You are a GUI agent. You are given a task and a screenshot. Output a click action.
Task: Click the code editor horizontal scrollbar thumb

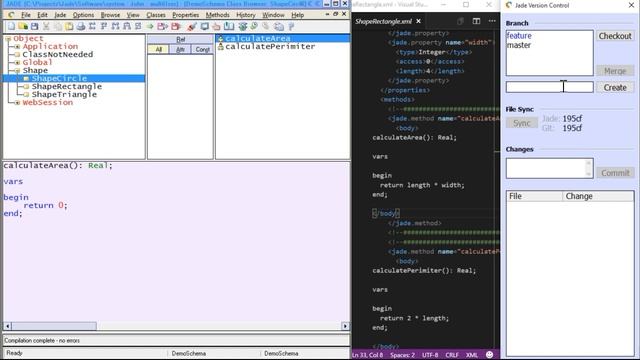[x=54, y=326]
